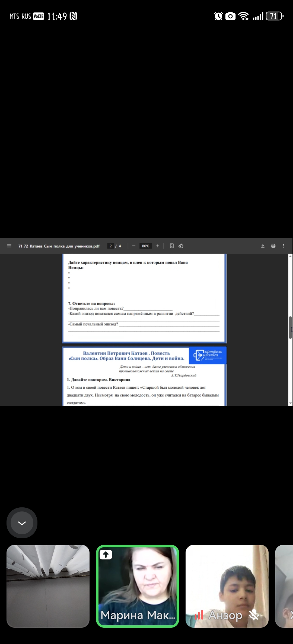293x644 pixels.
Task: Tap the alarm clock icon in status bar
Action: pos(218,16)
